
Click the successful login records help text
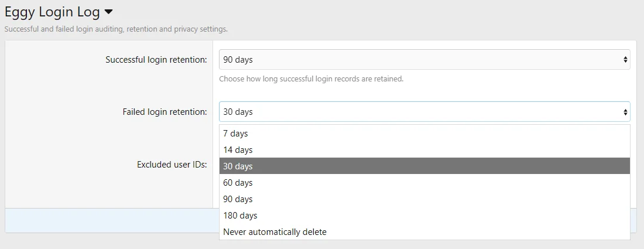(x=311, y=79)
